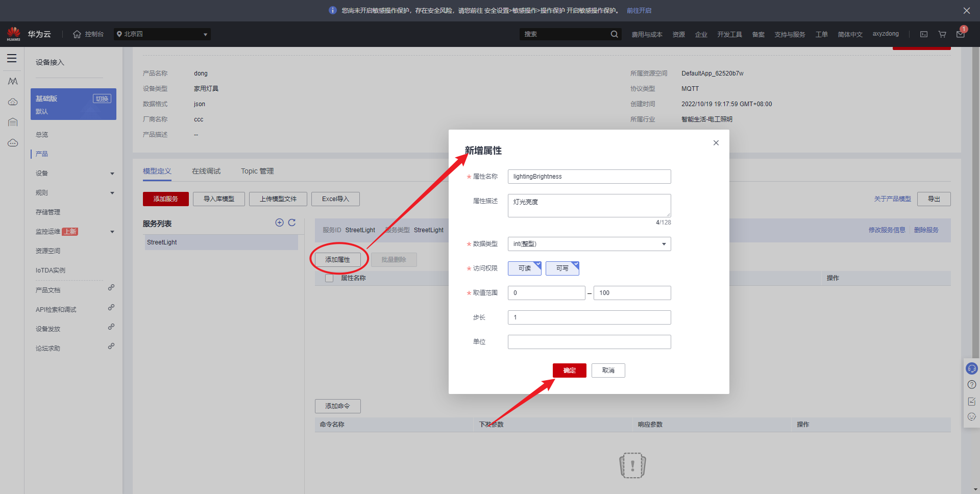Open the feedback edit icon
Image resolution: width=980 pixels, height=494 pixels.
click(x=972, y=401)
